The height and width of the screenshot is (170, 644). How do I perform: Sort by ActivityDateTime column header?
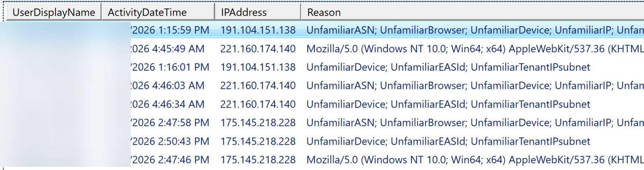[157, 12]
